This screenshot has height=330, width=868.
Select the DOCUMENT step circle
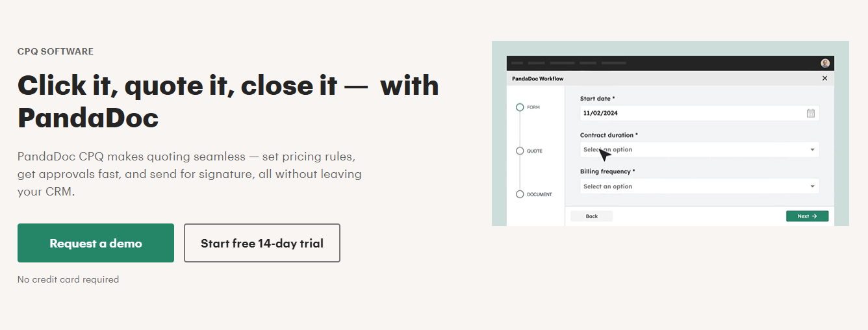coord(520,194)
